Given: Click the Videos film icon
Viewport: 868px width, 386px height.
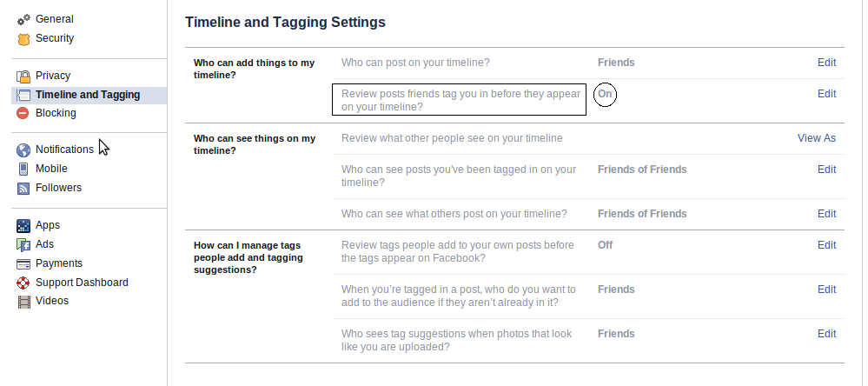Looking at the screenshot, I should coord(23,302).
